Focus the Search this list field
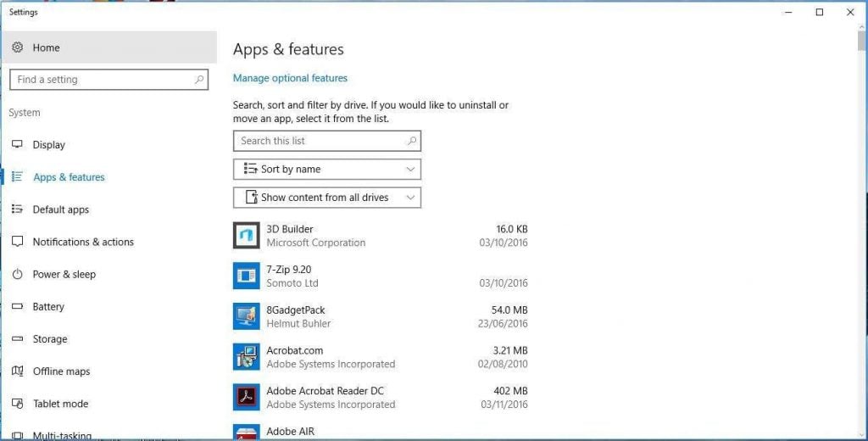The height and width of the screenshot is (441, 868). pos(327,141)
